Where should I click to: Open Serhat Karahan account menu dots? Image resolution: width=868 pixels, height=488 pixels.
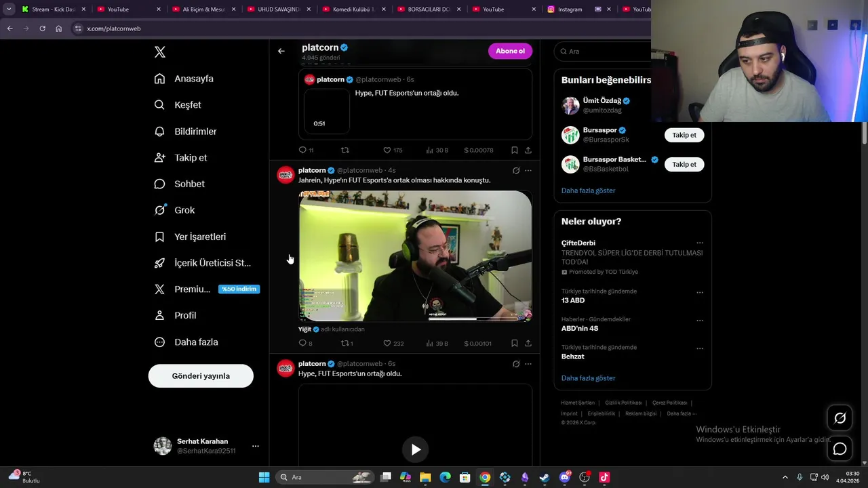point(255,446)
